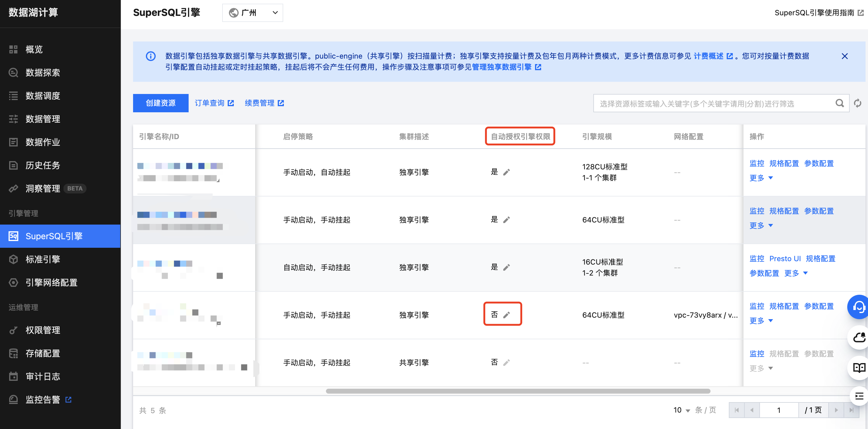Dismiss the blue info banner
The width and height of the screenshot is (868, 429).
coord(844,56)
